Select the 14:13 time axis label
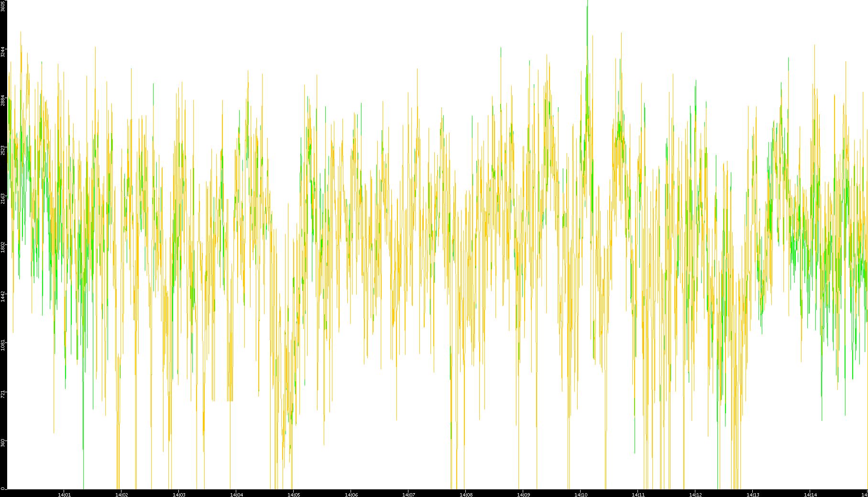The image size is (868, 497). point(753,495)
